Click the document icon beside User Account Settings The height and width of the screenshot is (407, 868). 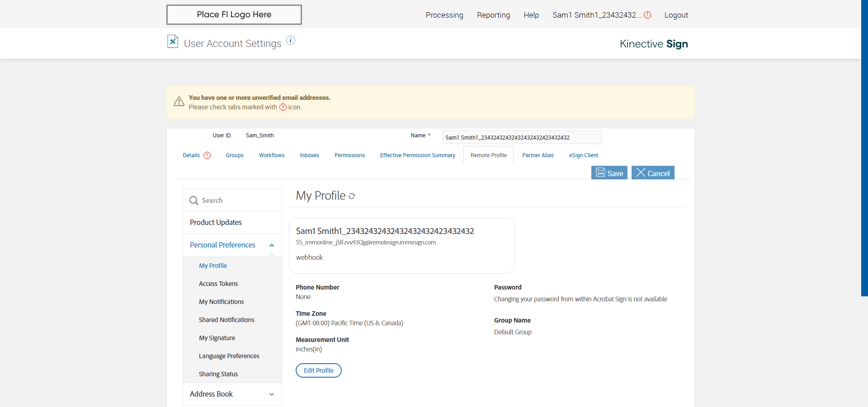(173, 42)
